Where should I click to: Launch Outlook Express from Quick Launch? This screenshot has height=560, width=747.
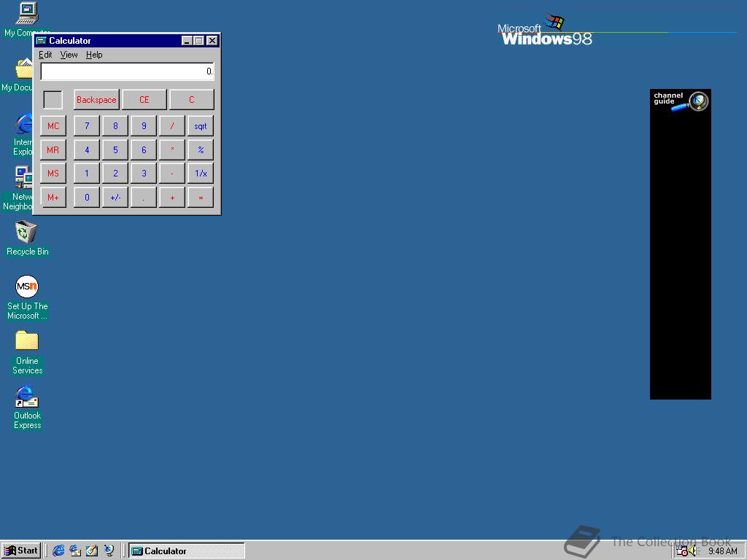click(x=75, y=551)
